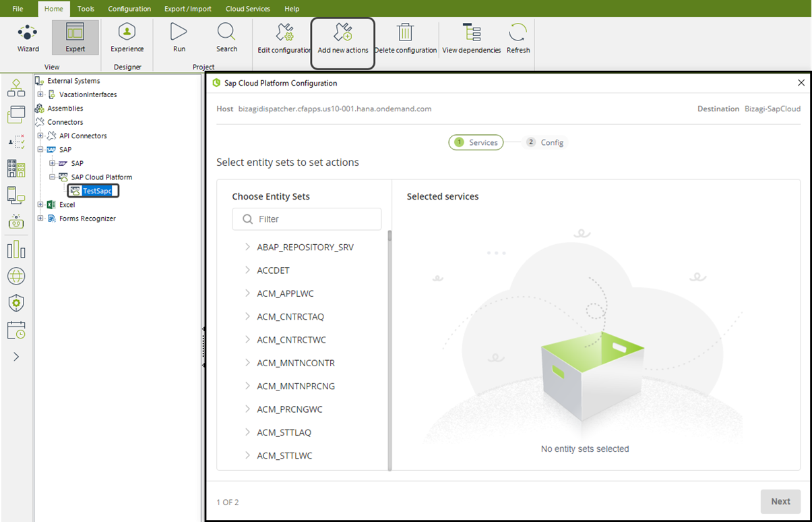Expand the sidebar with the chevron arrow
The width and height of the screenshot is (812, 522).
16,357
